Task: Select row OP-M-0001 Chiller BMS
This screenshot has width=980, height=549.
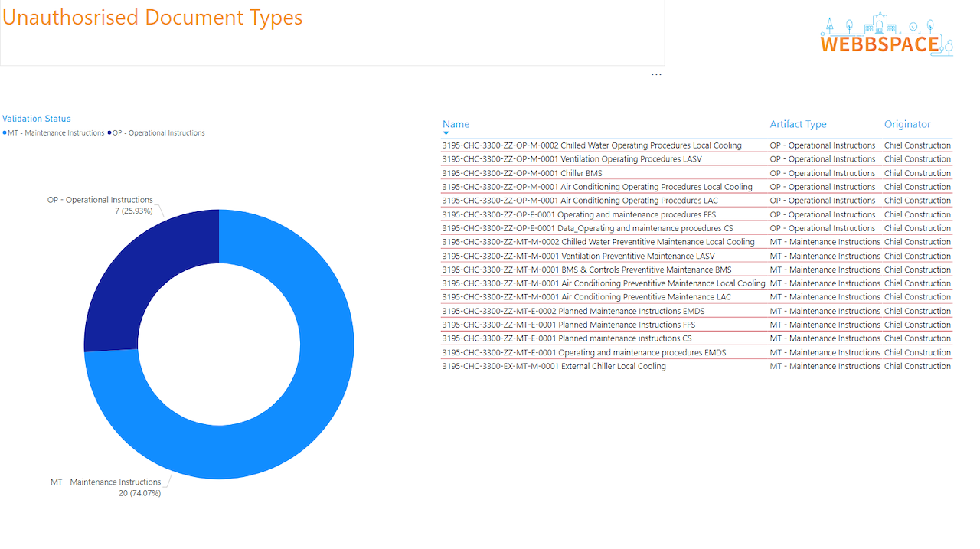Action: (697, 173)
